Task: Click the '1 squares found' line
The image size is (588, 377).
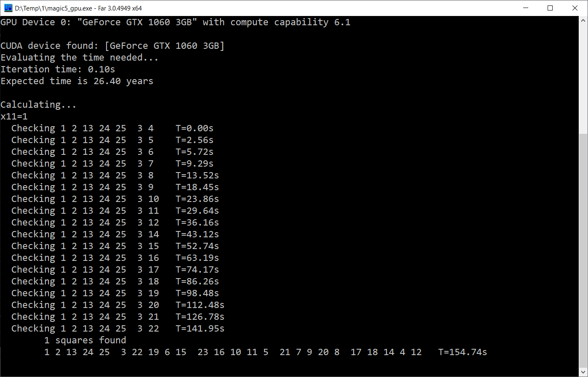Action: [x=85, y=340]
